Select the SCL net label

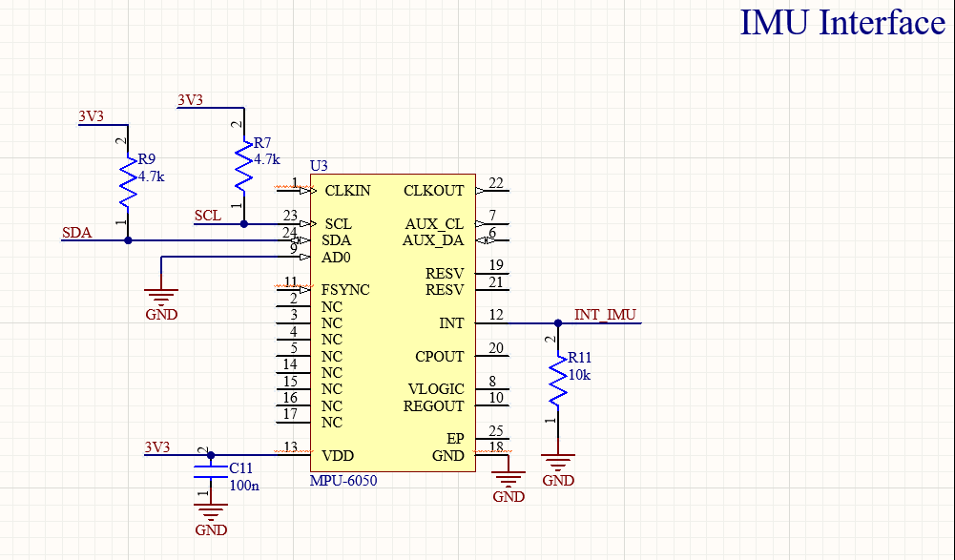tap(208, 216)
